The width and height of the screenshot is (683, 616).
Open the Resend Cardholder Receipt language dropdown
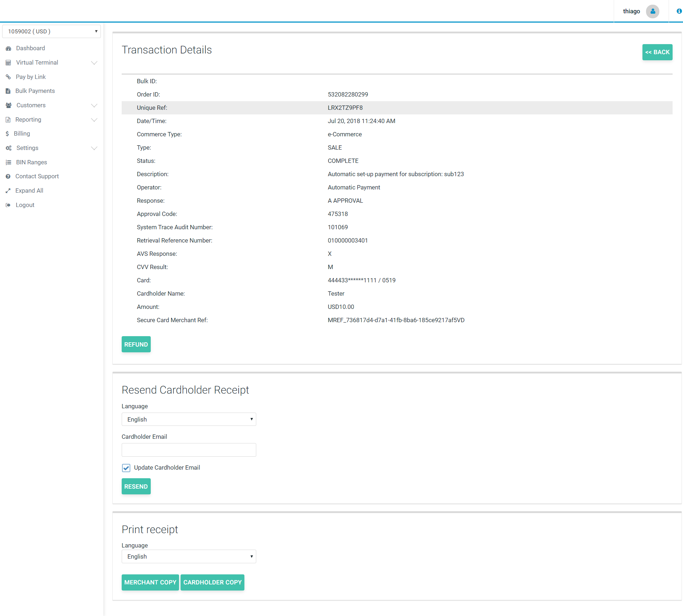click(189, 419)
